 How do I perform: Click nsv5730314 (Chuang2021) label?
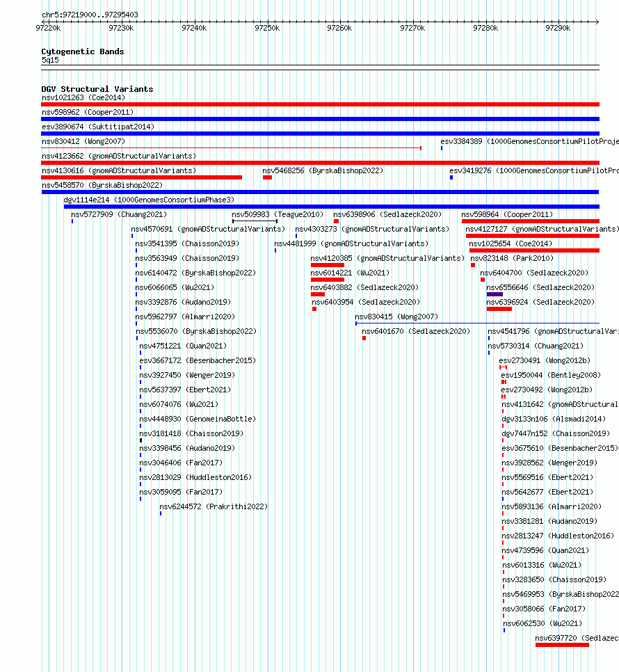pos(536,346)
